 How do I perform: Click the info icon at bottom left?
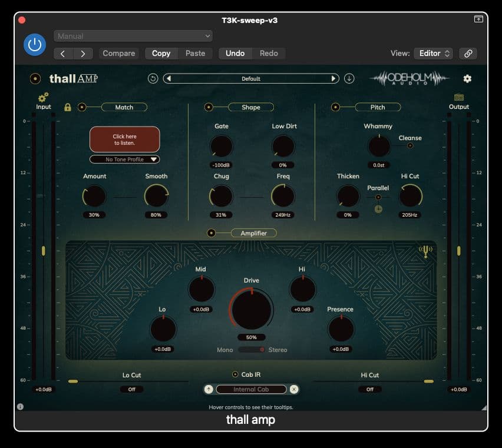20,407
